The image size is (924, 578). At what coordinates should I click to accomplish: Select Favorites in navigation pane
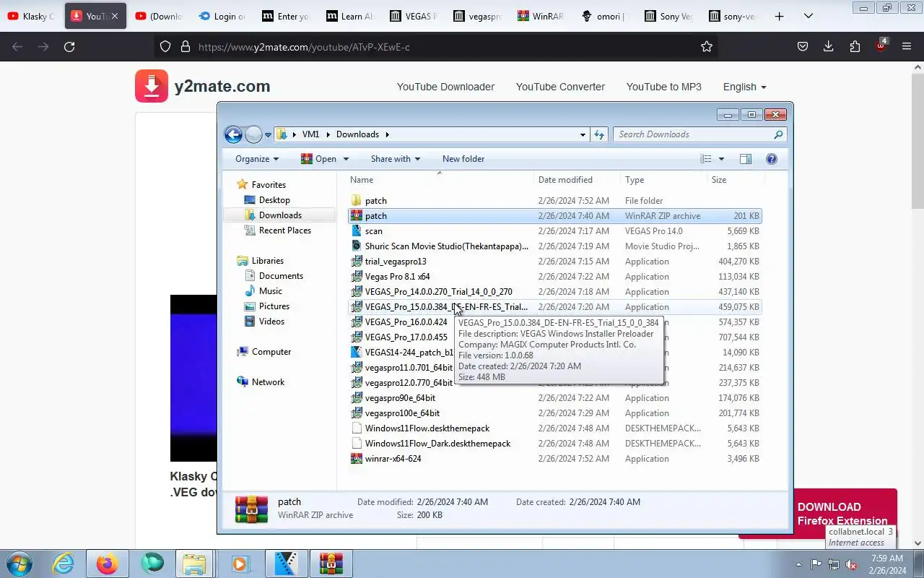(269, 185)
